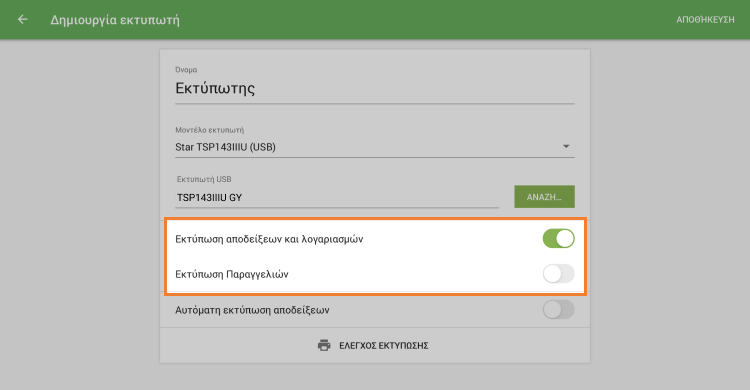Screen dimensions: 750x390
Task: Click the Εκτύπωση αποδείξεων και λογαριασμών label
Action: click(x=269, y=239)
